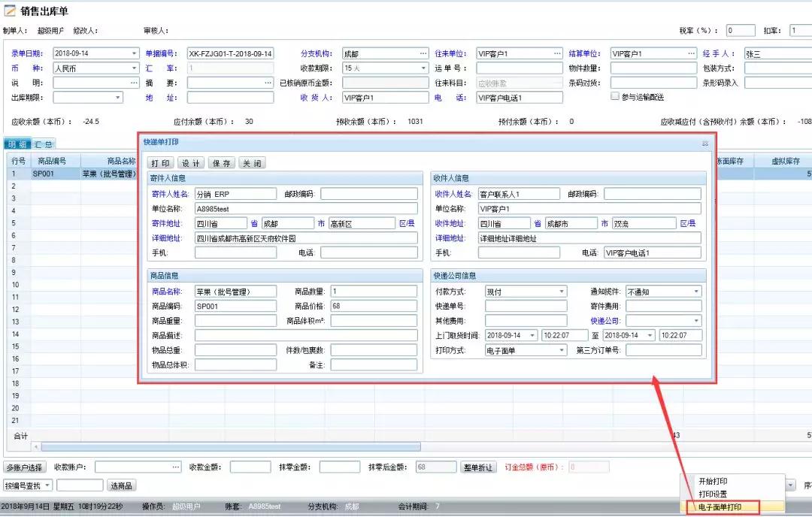
Task: Open the 收款账户 ellipsis lookup
Action: pos(175,467)
